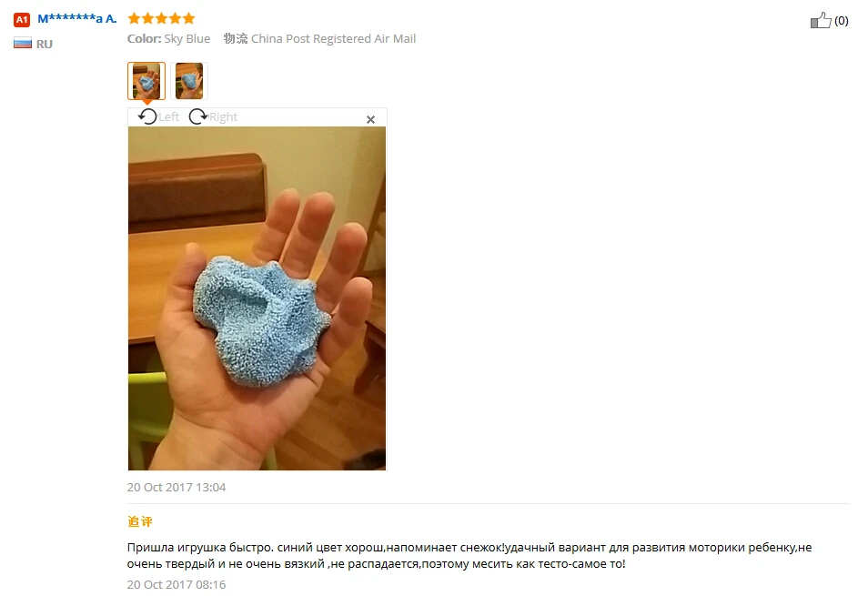868x596 pixels.
Task: Click the five-star rating icons
Action: pyautogui.click(x=161, y=19)
